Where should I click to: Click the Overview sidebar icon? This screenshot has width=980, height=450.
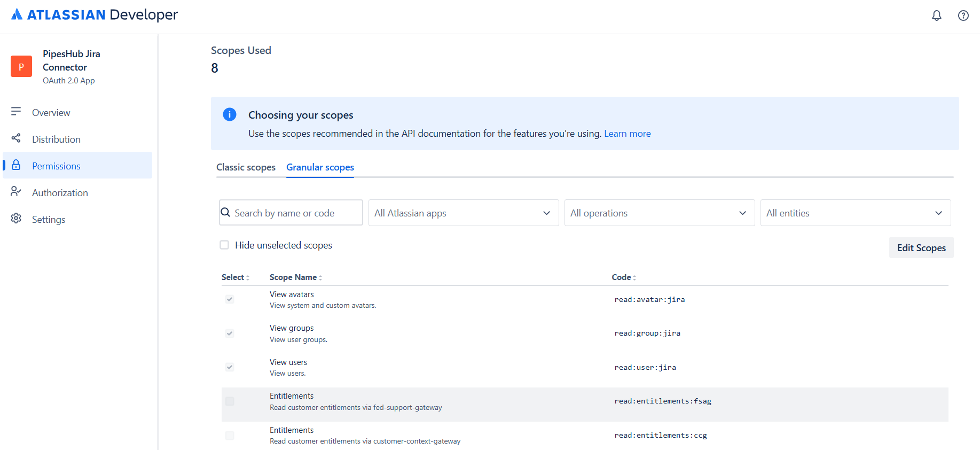pyautogui.click(x=16, y=112)
